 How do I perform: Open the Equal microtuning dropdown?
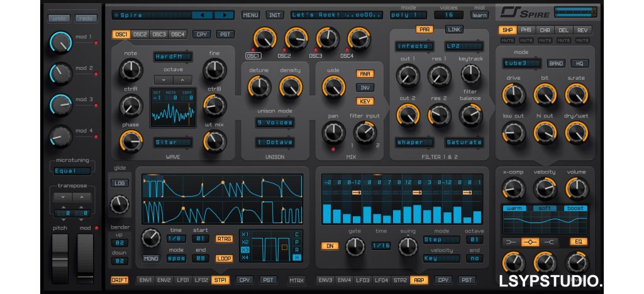point(72,171)
